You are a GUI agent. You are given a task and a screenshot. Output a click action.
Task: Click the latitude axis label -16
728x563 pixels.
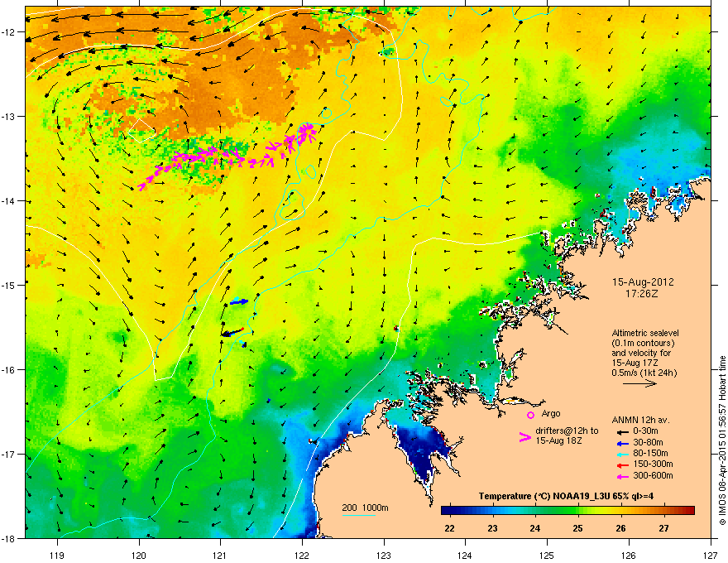[9, 370]
